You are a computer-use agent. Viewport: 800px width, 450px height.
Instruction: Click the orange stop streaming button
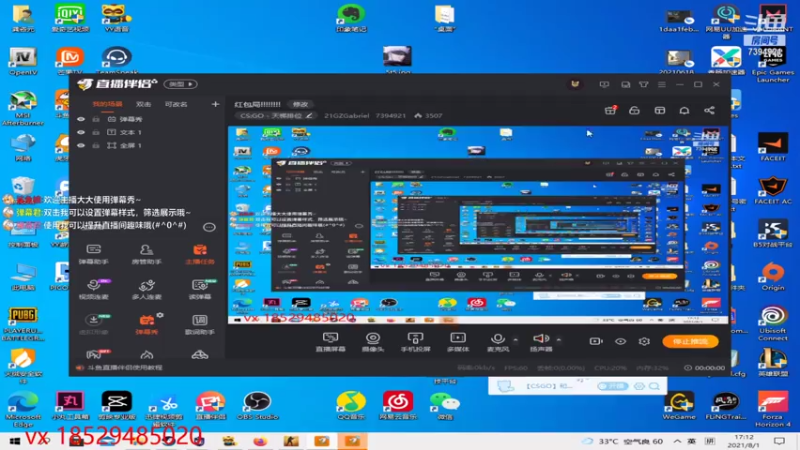(690, 341)
